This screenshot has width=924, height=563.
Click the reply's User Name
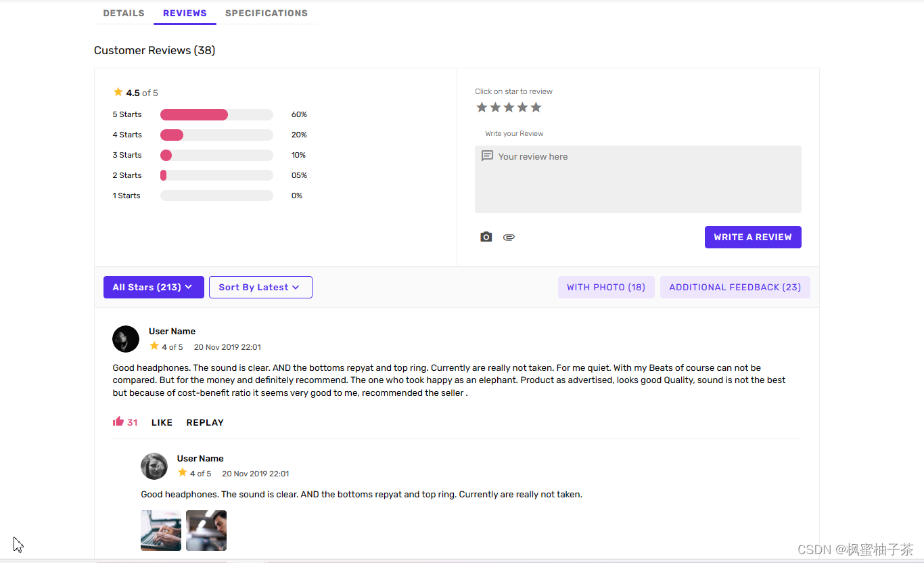click(x=200, y=458)
